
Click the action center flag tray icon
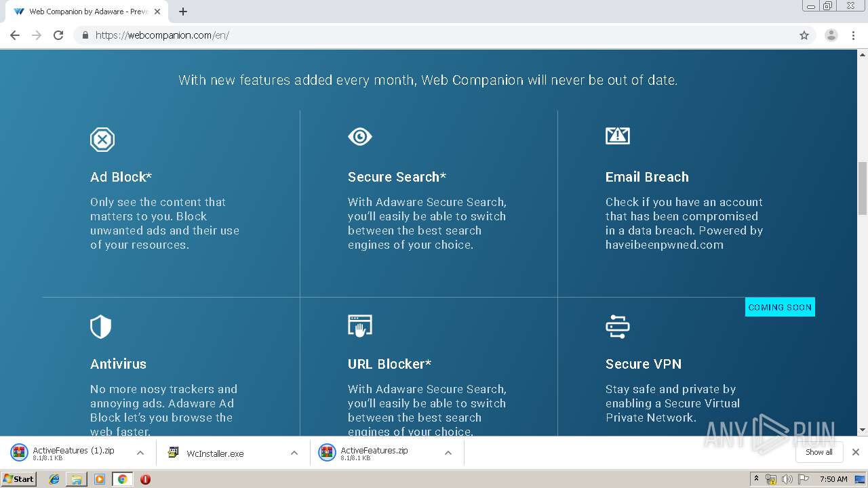[803, 479]
